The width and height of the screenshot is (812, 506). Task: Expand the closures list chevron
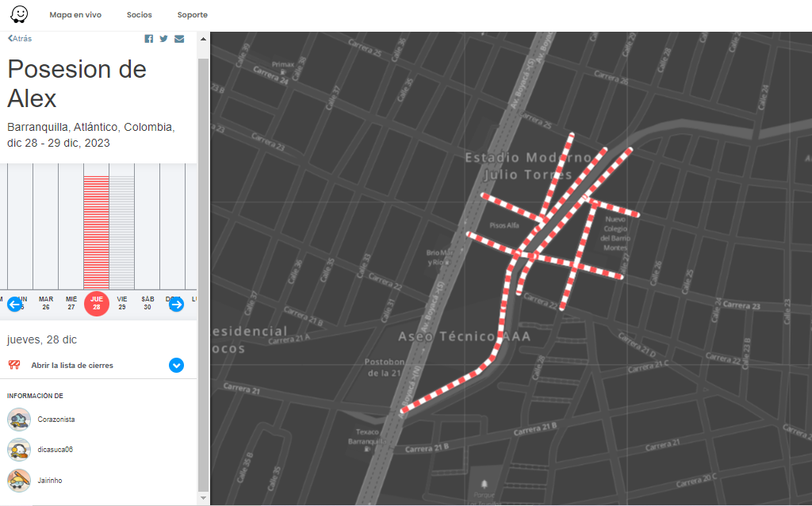coord(177,365)
